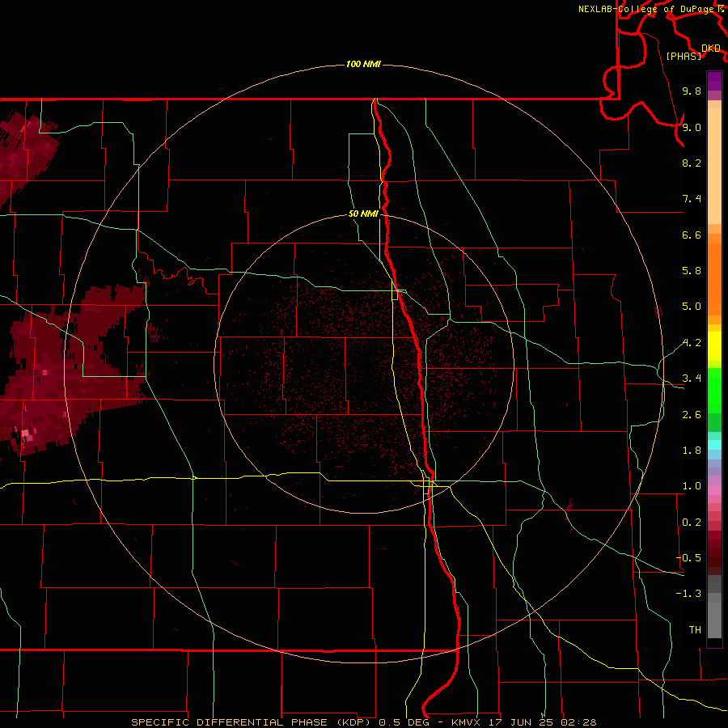Click the 1.8 scale value
This screenshot has height=728, width=728.
692,451
